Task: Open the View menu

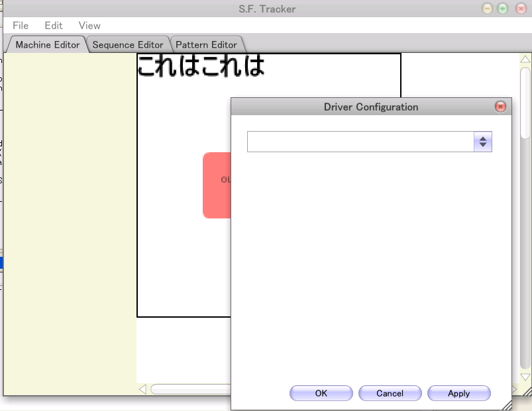Action: [89, 25]
